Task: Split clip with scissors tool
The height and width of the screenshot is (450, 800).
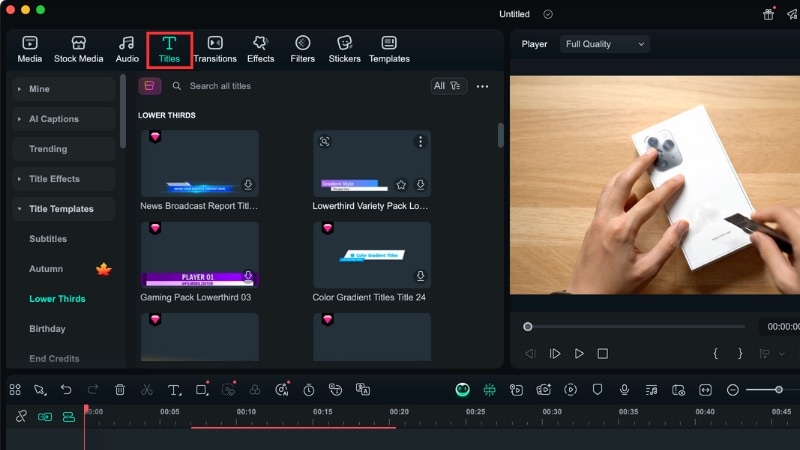Action: (x=147, y=390)
